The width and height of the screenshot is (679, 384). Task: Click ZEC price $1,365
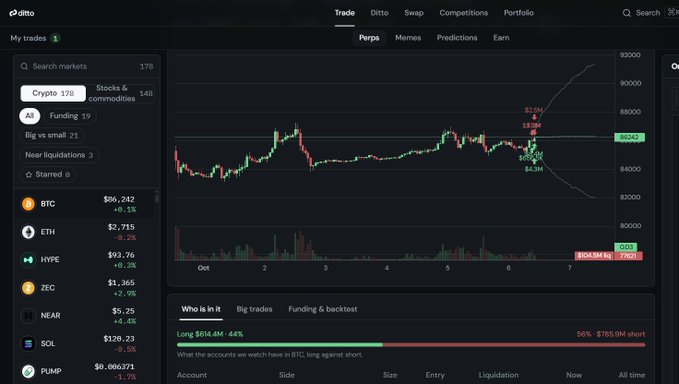pos(121,283)
